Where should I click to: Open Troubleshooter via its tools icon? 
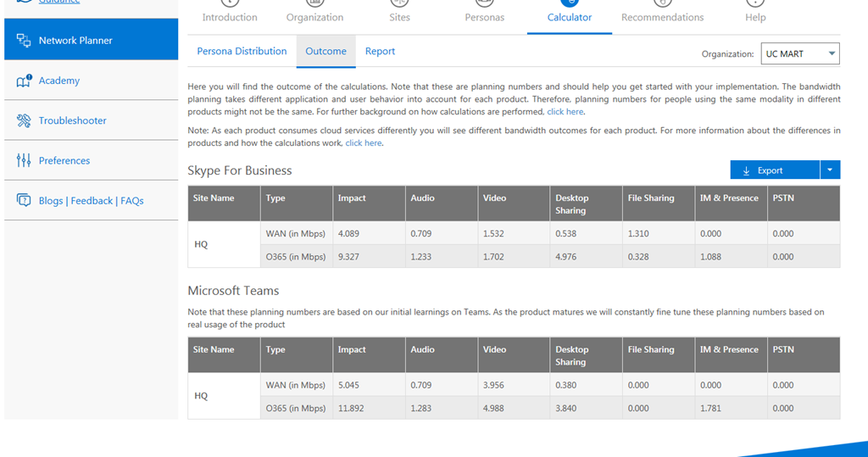coord(24,120)
